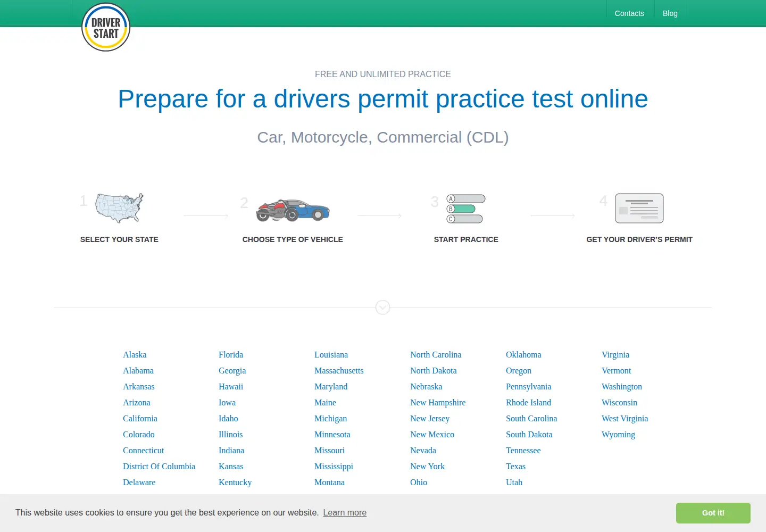Select the Wyoming link

click(618, 435)
